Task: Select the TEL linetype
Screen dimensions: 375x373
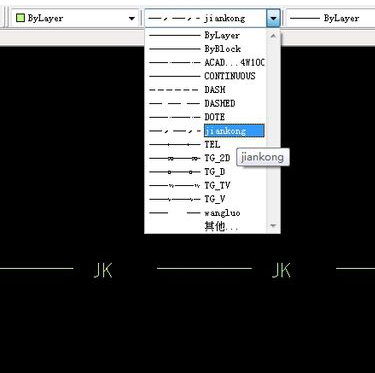Action: [x=206, y=144]
